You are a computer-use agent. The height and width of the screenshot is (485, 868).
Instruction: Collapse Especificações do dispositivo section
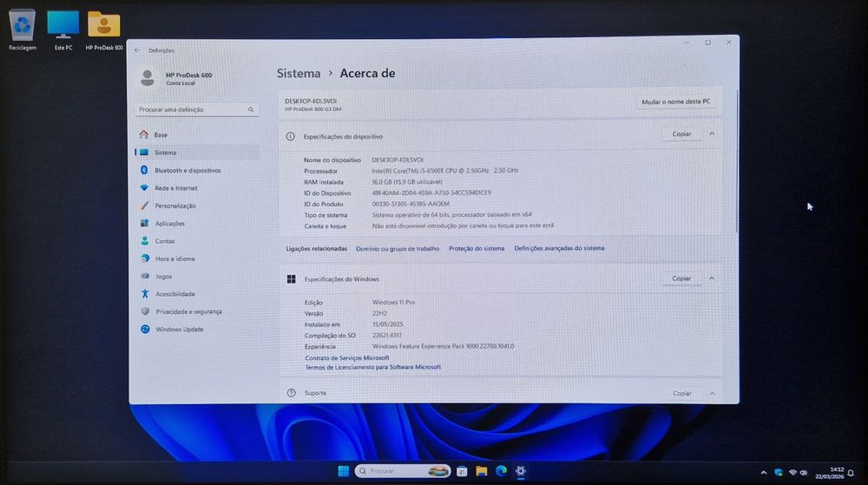point(712,134)
